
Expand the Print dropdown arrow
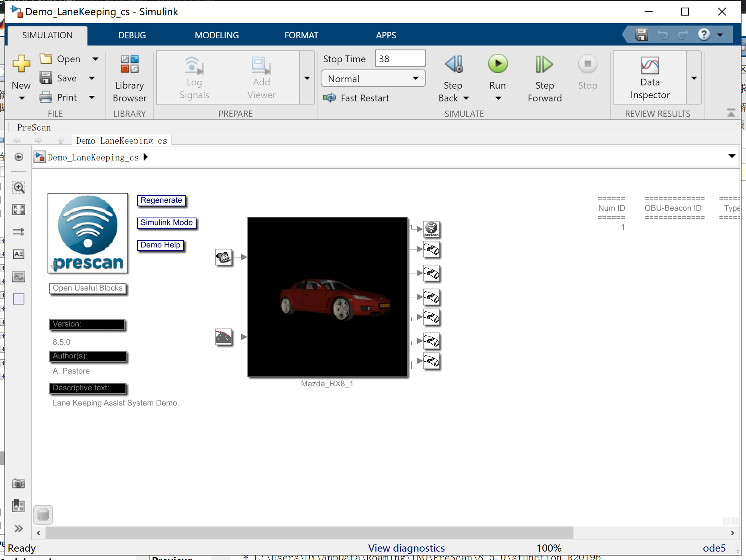[92, 97]
